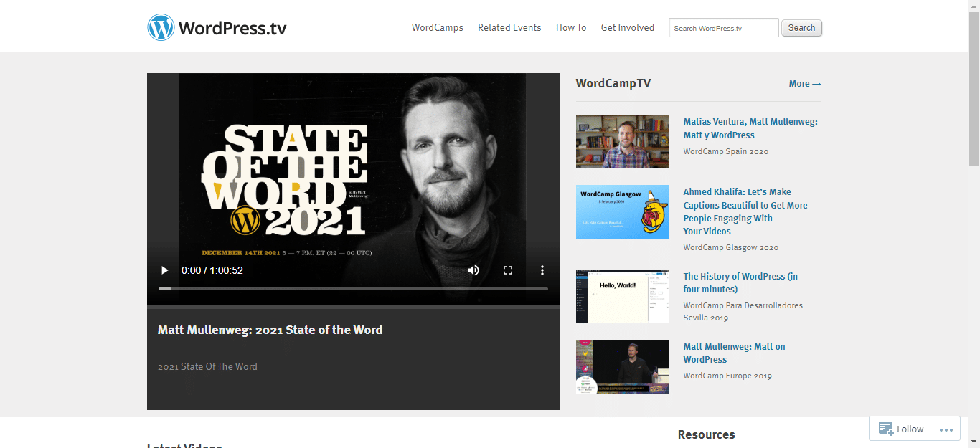Click the WordPress logo icon

(161, 28)
